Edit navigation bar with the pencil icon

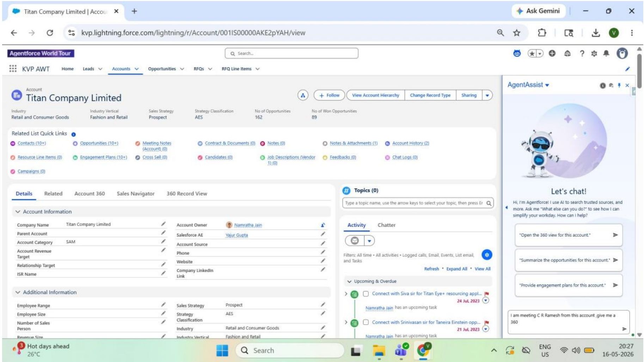[627, 69]
